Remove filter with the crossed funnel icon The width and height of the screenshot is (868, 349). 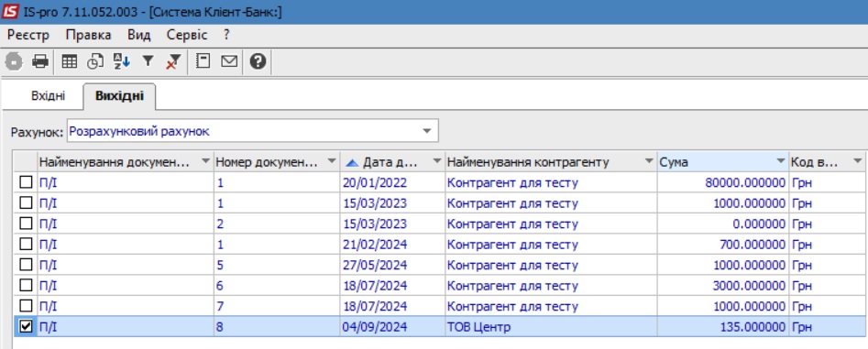pos(173,61)
